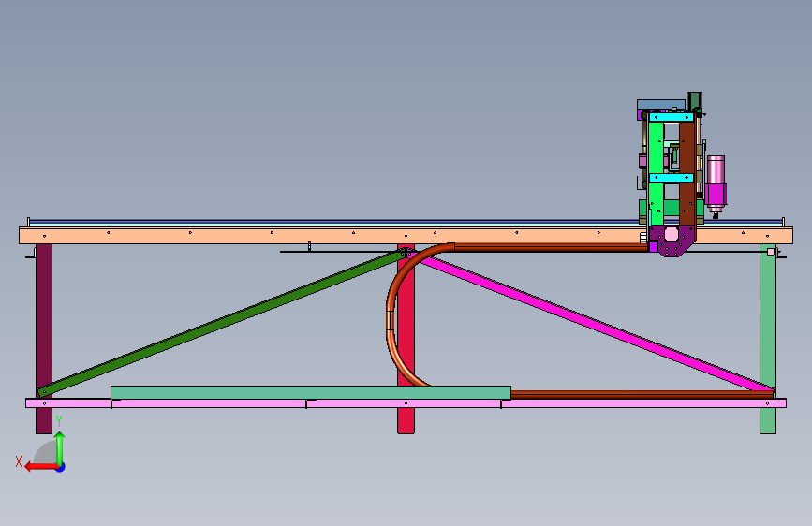Click the blue triad origin ball
Viewport: 812px width, 526px height.
tap(61, 467)
